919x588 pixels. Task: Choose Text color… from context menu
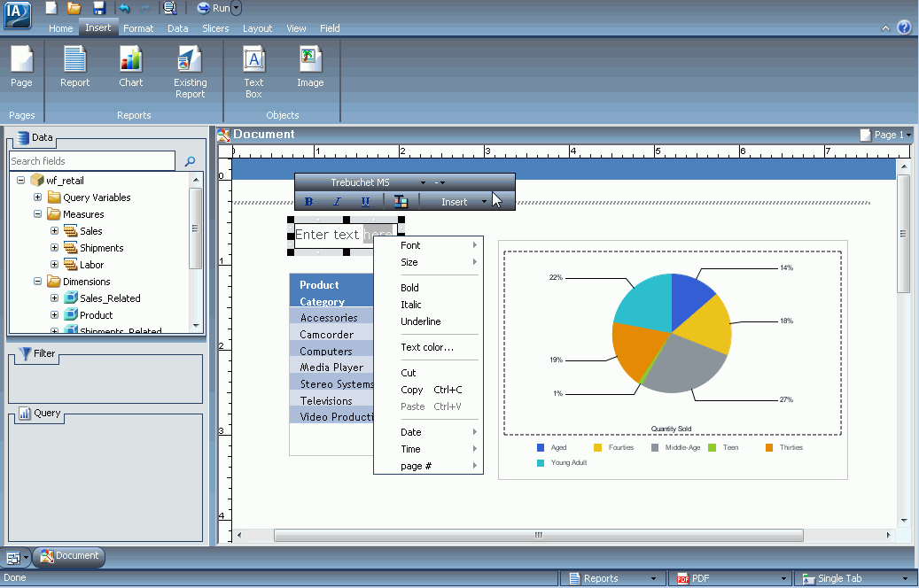tap(428, 347)
